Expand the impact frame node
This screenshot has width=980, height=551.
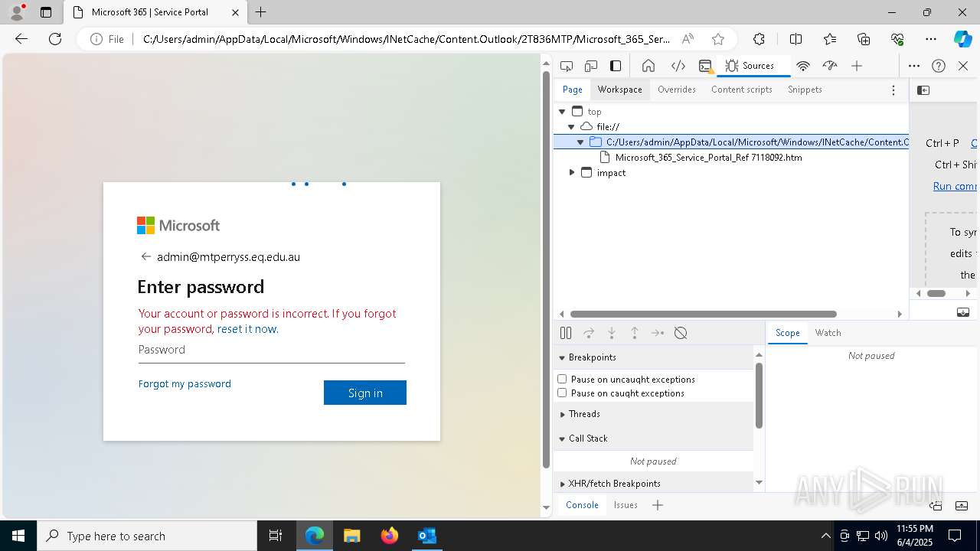[x=571, y=173]
